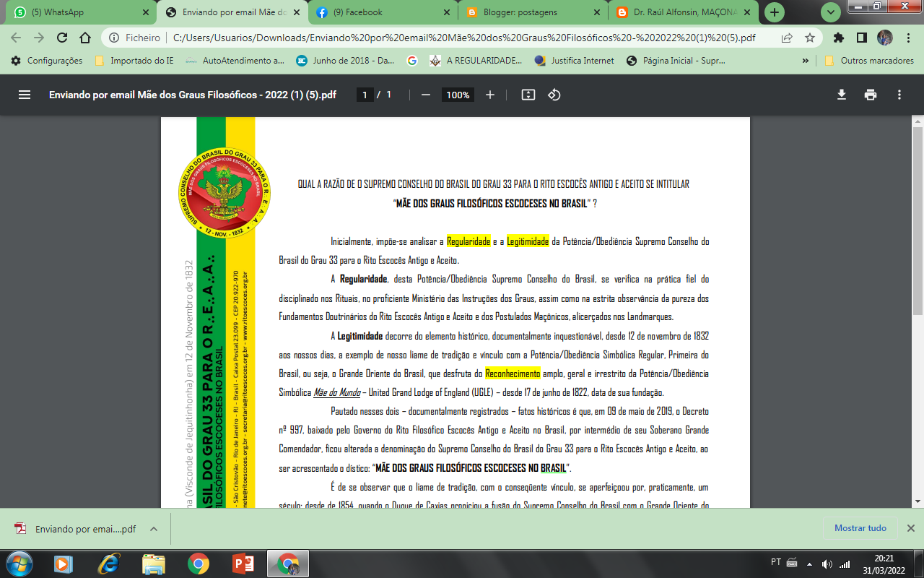Viewport: 924px width, 578px height.
Task: Open the downloaded Enviando por emai....pdf file
Action: 76,528
